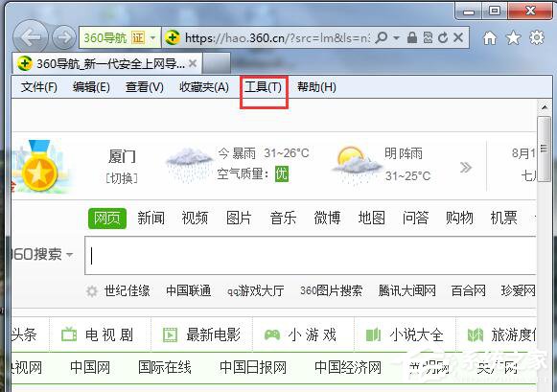Open the 百合网 link

pyautogui.click(x=468, y=291)
